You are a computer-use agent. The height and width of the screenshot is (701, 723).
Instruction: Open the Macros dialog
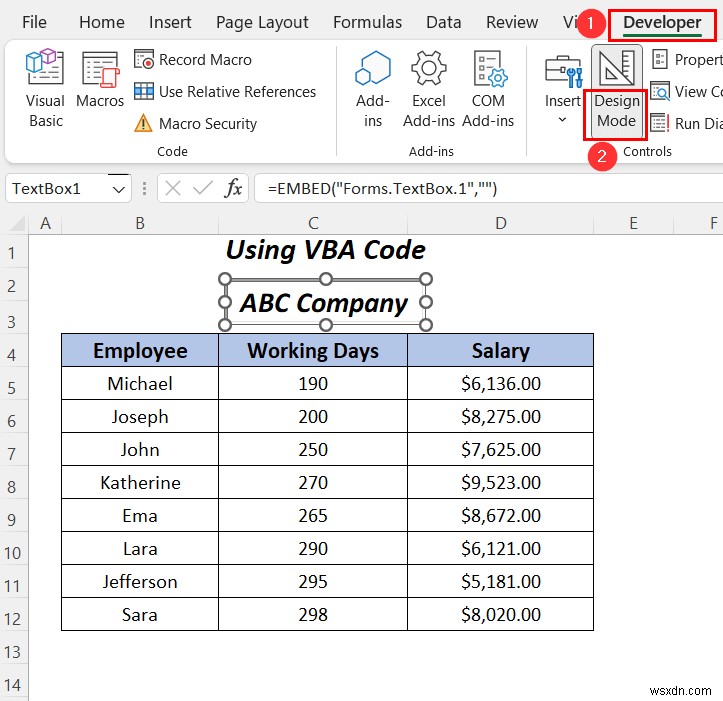pos(100,79)
